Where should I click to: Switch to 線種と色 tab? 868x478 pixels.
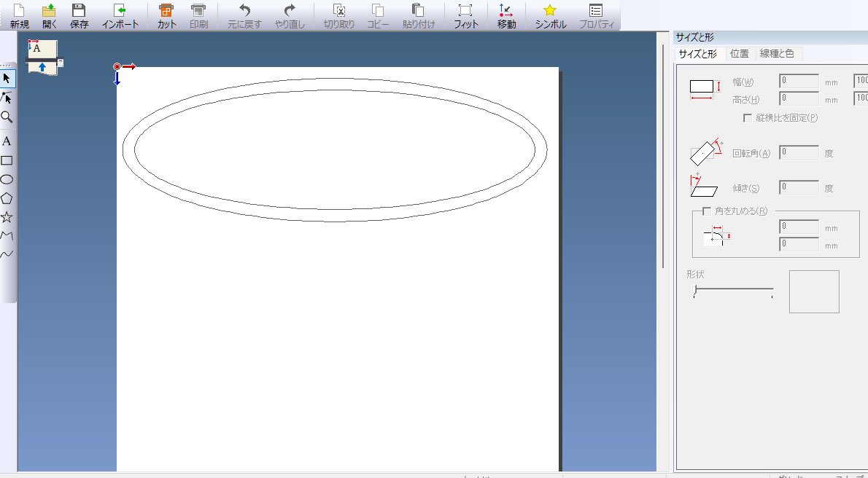pyautogui.click(x=778, y=54)
